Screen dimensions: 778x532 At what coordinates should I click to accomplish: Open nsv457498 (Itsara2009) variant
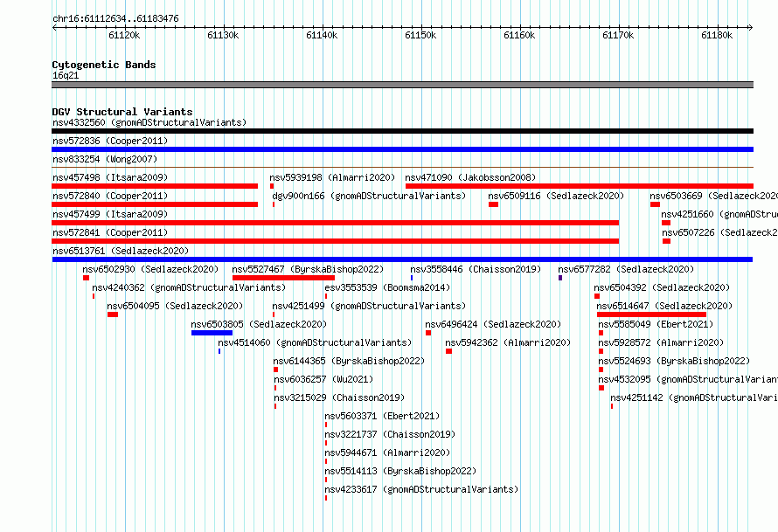pyautogui.click(x=110, y=177)
